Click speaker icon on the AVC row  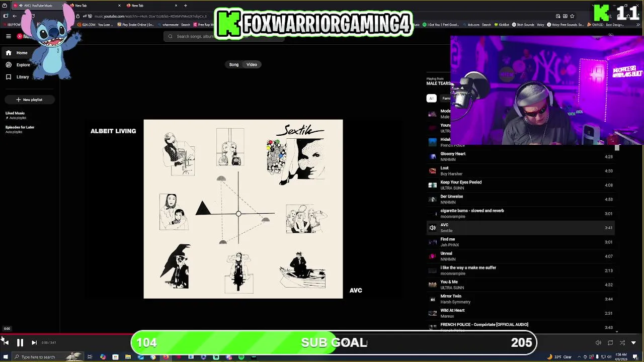(x=432, y=228)
